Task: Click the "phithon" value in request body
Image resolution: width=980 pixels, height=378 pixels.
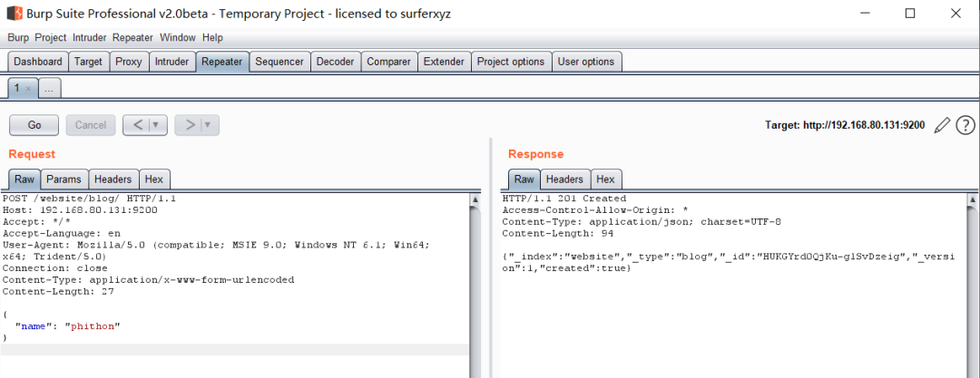Action: tap(92, 326)
